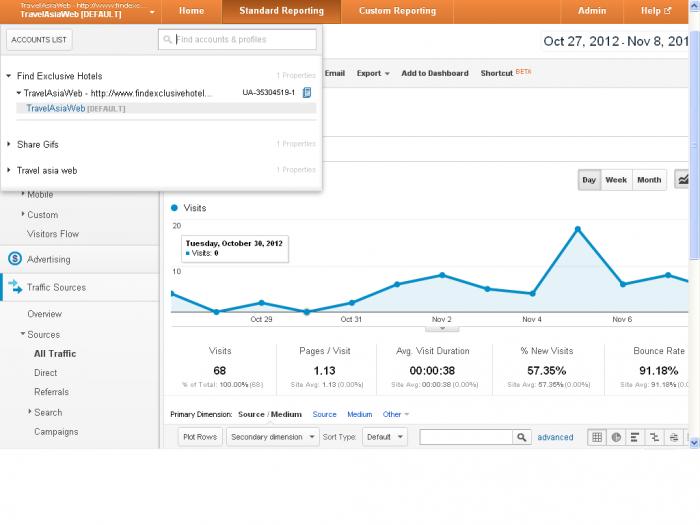This screenshot has height=525, width=700.
Task: Open Custom Reporting tab
Action: point(397,11)
